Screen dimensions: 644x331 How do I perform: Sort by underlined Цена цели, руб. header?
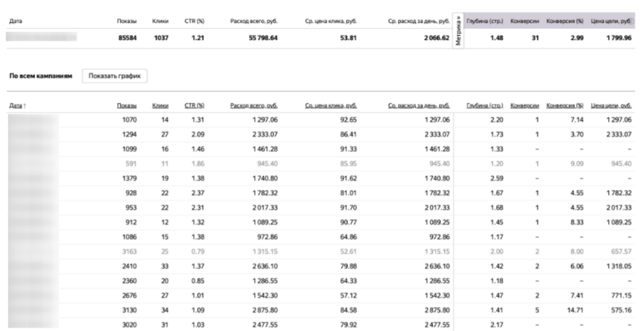coord(611,105)
